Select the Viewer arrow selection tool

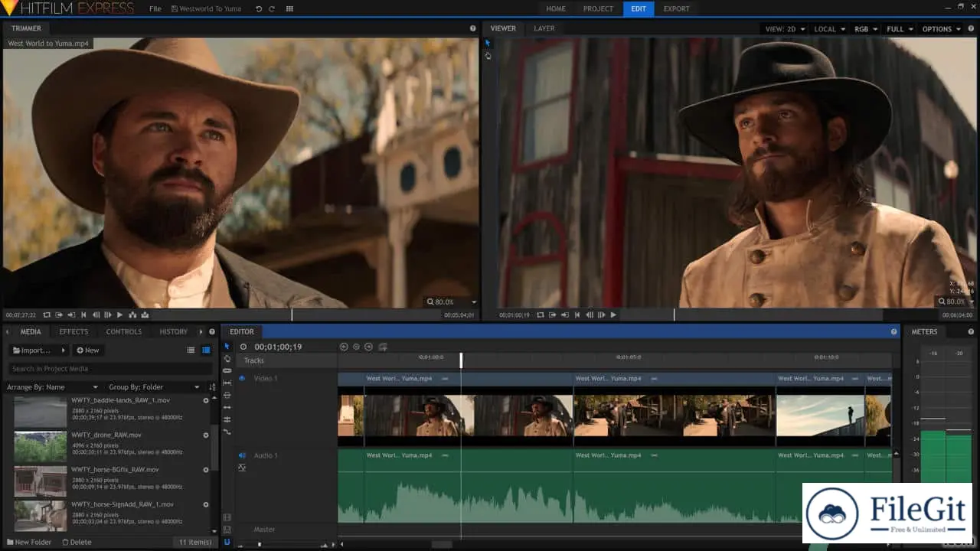488,44
